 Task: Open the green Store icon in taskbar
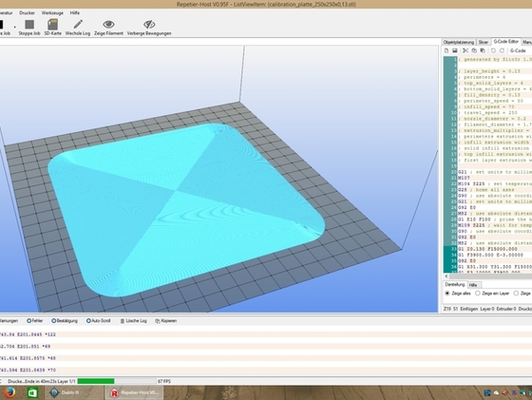32,393
